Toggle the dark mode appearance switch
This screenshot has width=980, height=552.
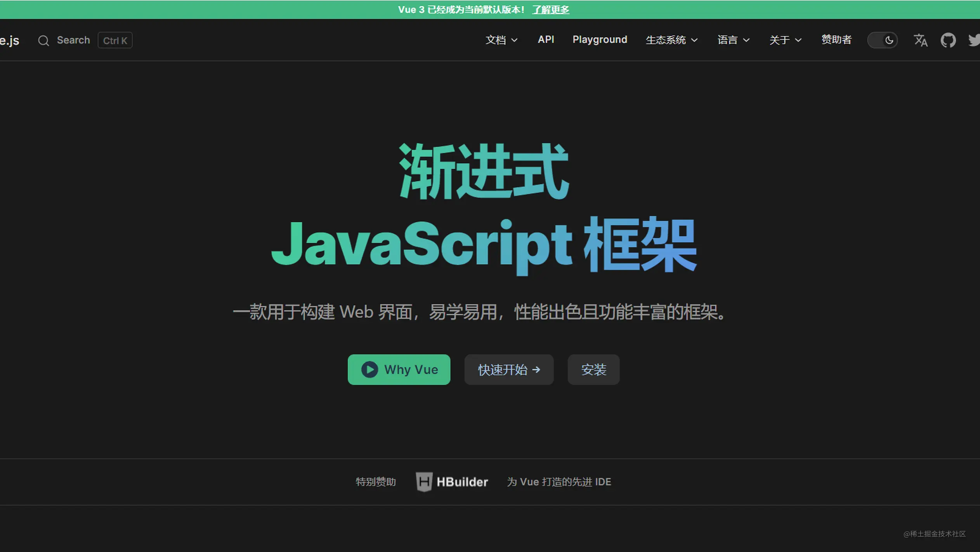(882, 40)
